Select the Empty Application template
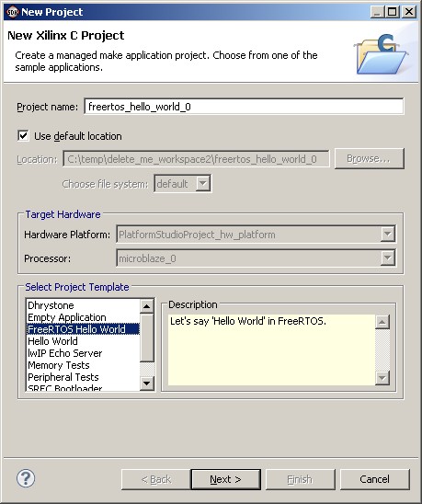Viewport: 422px width, 504px height. pos(83,317)
